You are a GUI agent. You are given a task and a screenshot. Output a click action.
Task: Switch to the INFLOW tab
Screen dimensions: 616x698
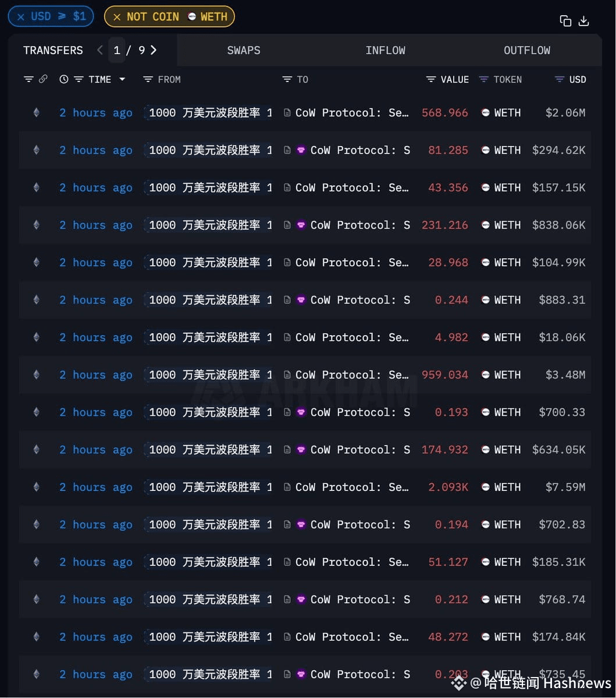[385, 51]
